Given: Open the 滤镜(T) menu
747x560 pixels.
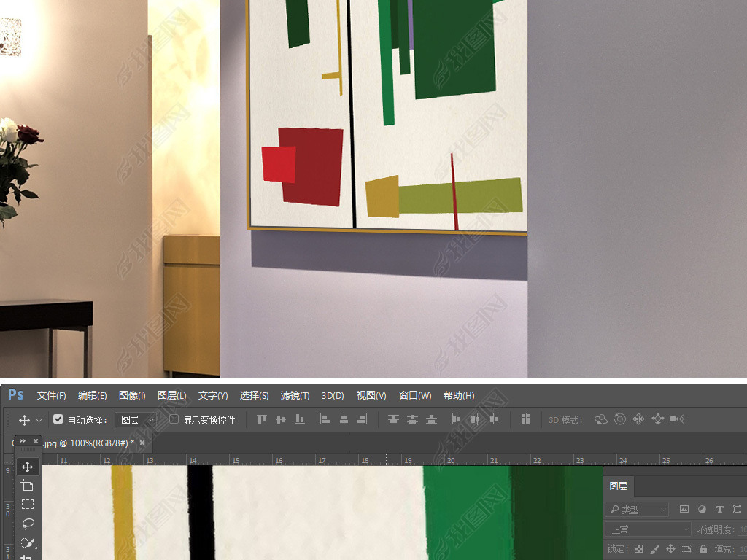Looking at the screenshot, I should [x=295, y=395].
